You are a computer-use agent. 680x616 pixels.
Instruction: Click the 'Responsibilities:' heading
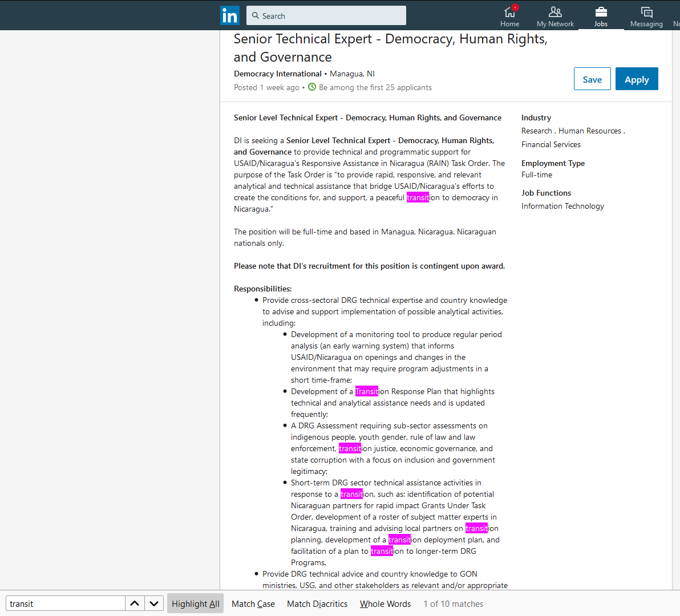click(x=263, y=289)
